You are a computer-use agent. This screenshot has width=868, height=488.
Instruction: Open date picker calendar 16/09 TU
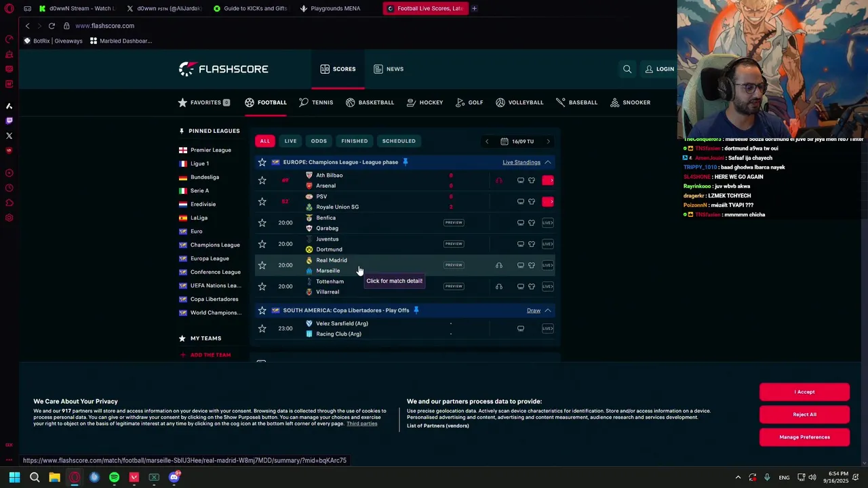tap(517, 142)
